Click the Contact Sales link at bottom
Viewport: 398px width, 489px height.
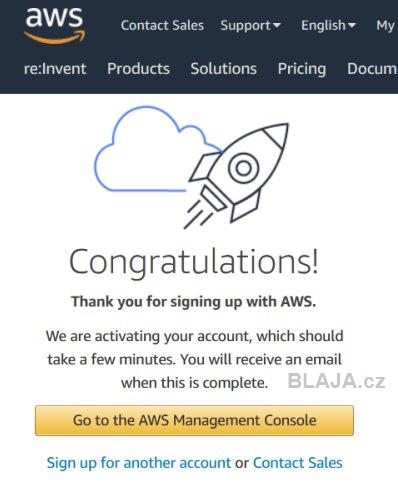298,463
